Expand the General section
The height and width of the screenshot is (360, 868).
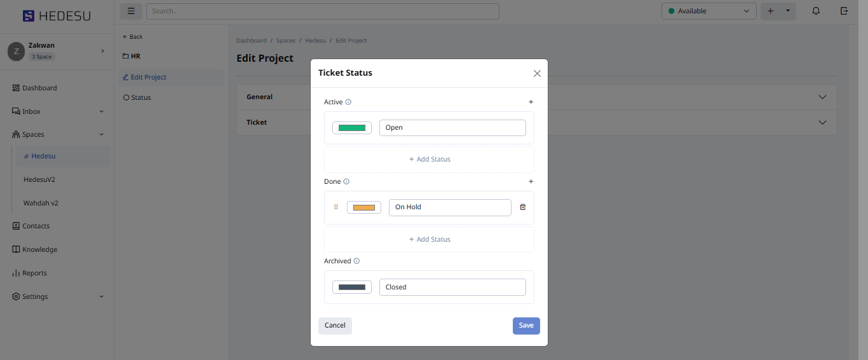coord(822,97)
